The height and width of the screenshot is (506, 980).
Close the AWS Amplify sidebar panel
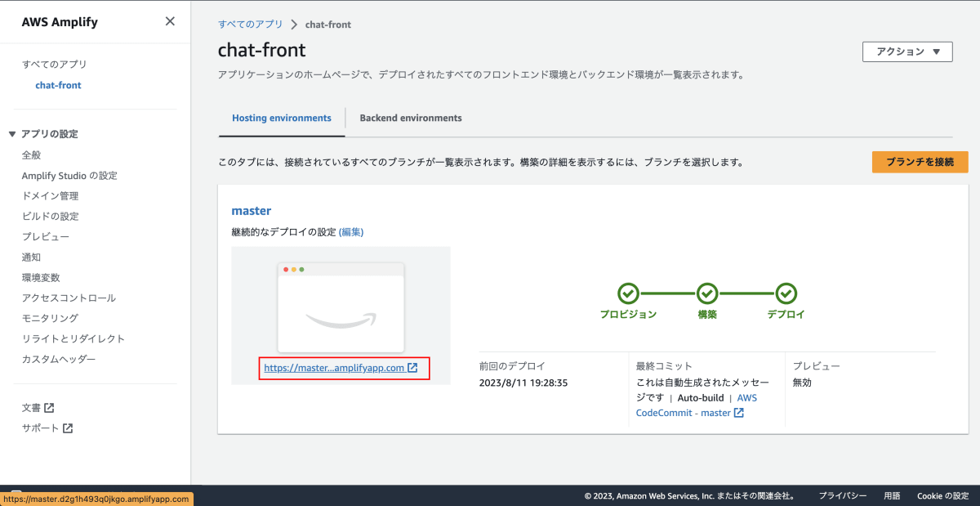pyautogui.click(x=170, y=21)
